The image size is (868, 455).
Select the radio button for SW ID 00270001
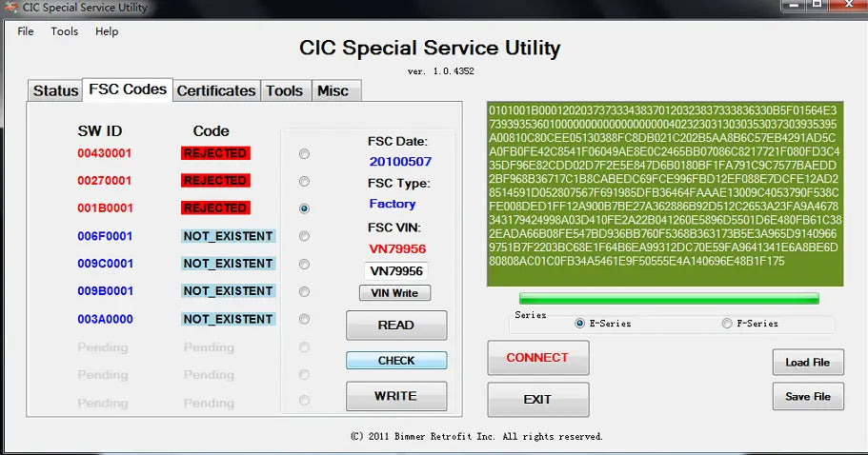click(304, 181)
